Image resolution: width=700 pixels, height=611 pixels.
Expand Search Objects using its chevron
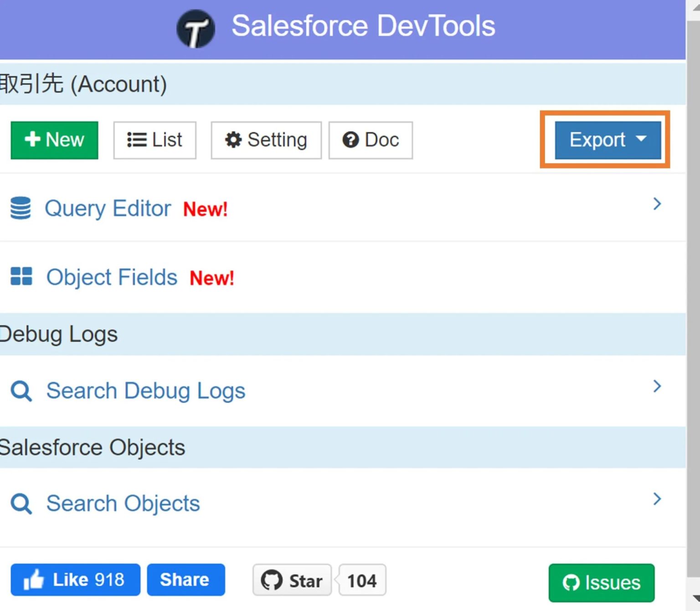tap(656, 499)
